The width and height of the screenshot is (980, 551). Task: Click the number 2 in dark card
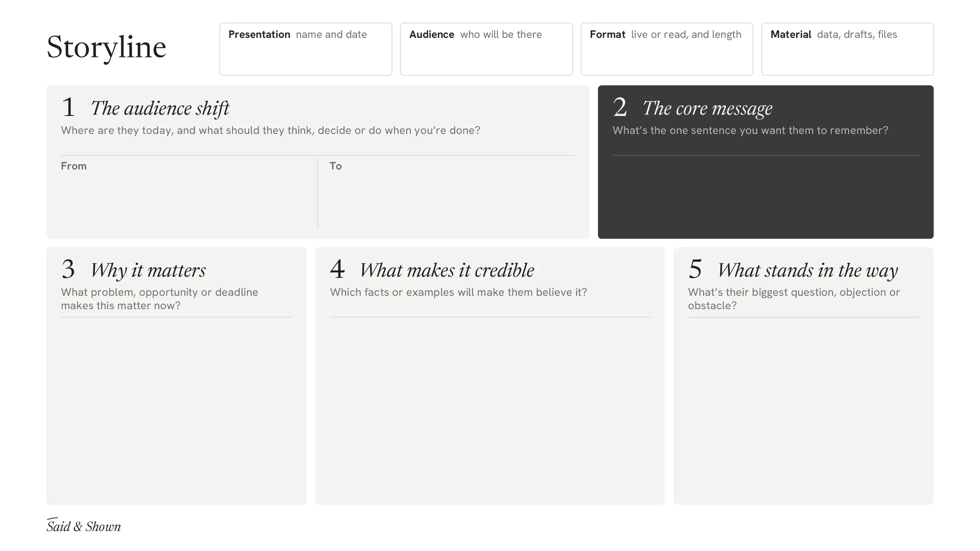tap(620, 107)
